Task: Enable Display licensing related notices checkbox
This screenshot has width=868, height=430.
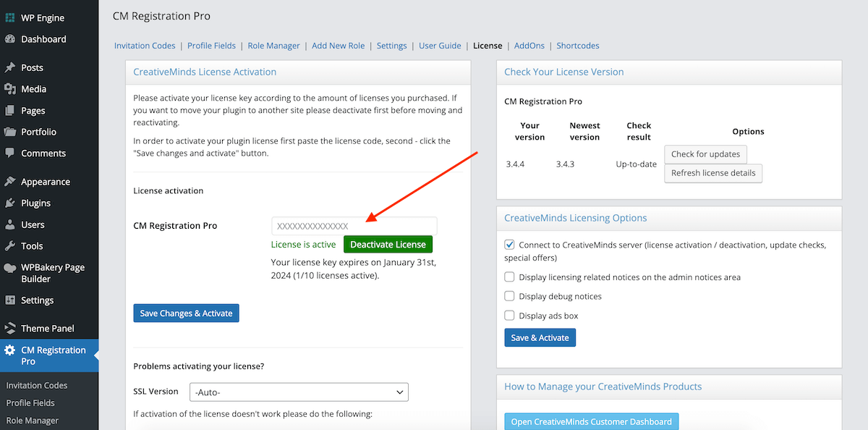Action: [x=510, y=277]
